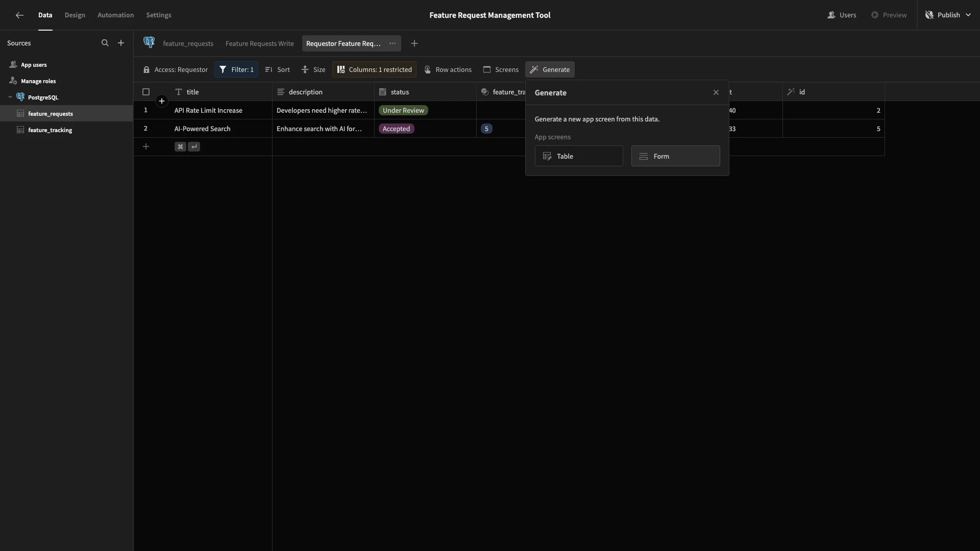Close the Generate popup
Screen dimensions: 980x551
(716, 93)
